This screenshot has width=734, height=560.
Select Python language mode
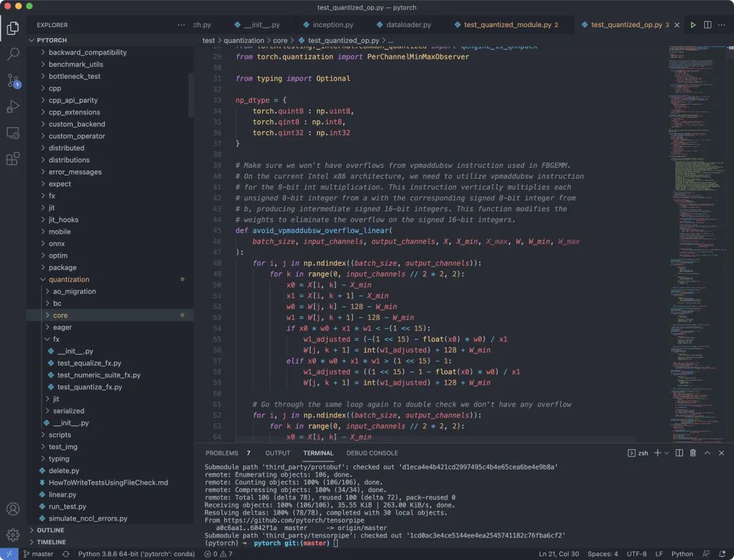(x=682, y=554)
